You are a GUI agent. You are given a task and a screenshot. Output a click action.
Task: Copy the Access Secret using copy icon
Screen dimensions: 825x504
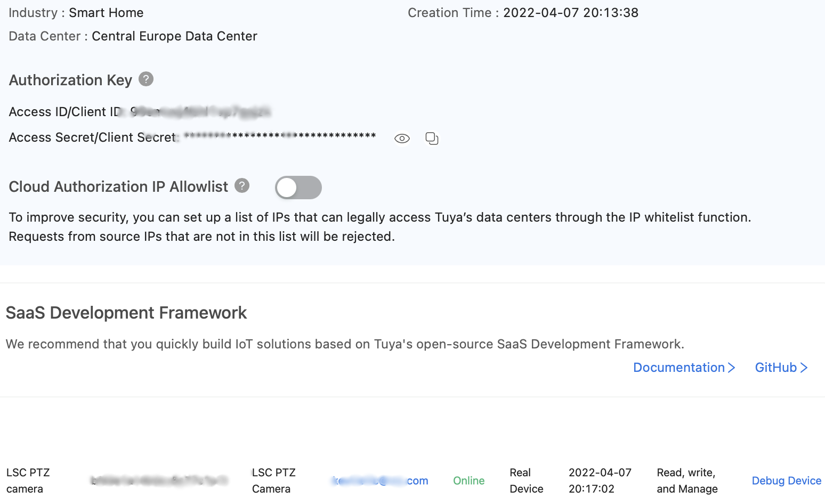tap(432, 139)
